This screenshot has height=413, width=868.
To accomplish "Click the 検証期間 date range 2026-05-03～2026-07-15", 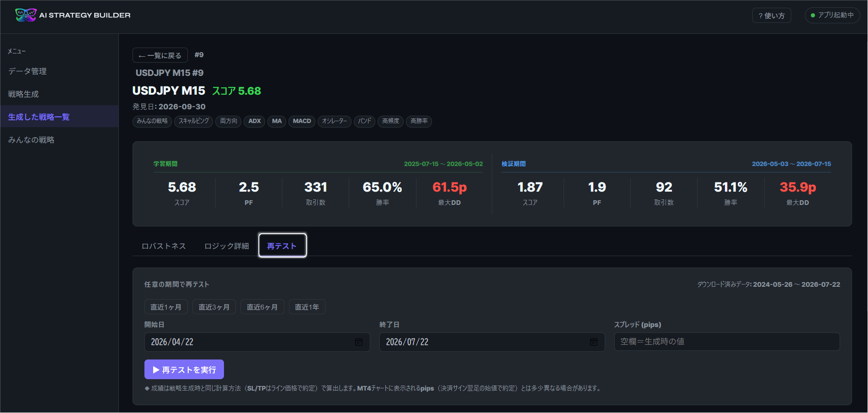I will (792, 164).
